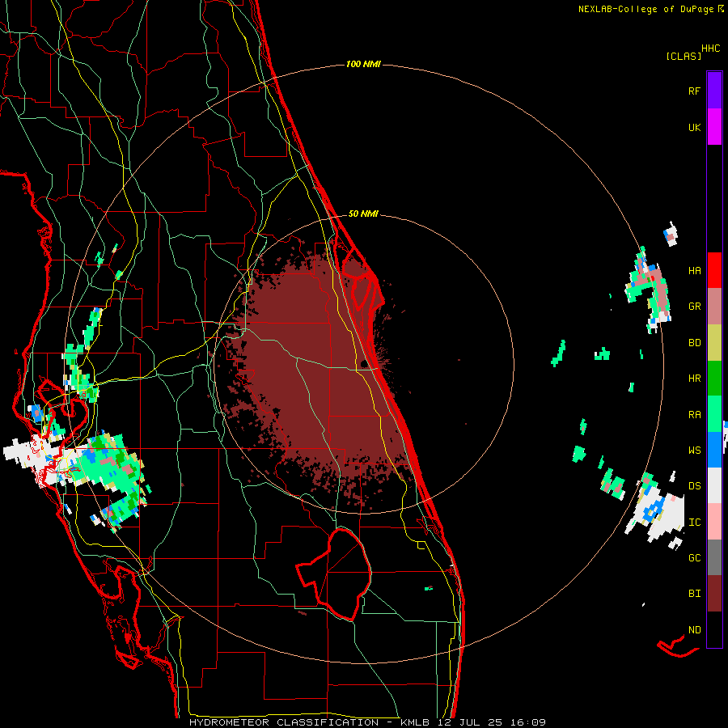Click the GR pink legend swatch
728x728 pixels.
(x=714, y=306)
